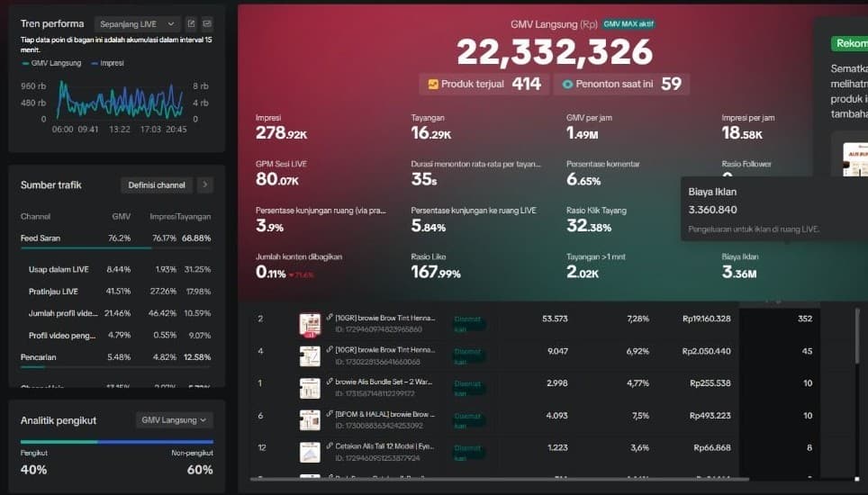This screenshot has width=868, height=495.
Task: Click the Produk terjual shopping bag icon
Action: [x=433, y=84]
